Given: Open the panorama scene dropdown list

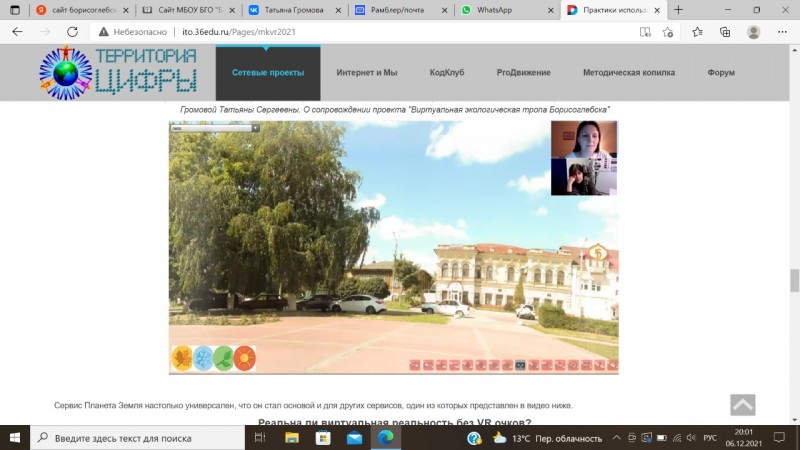Looking at the screenshot, I should pos(214,128).
